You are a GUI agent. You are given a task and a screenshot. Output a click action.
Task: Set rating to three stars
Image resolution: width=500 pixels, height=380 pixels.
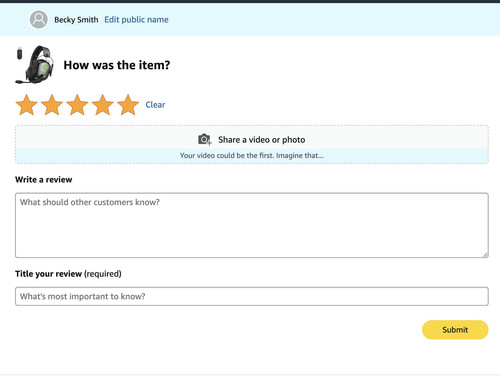tap(77, 105)
